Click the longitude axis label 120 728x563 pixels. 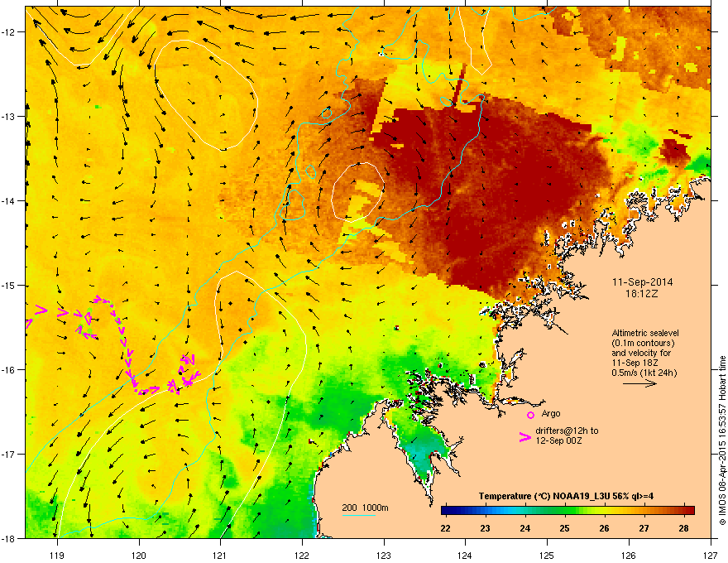tap(139, 555)
